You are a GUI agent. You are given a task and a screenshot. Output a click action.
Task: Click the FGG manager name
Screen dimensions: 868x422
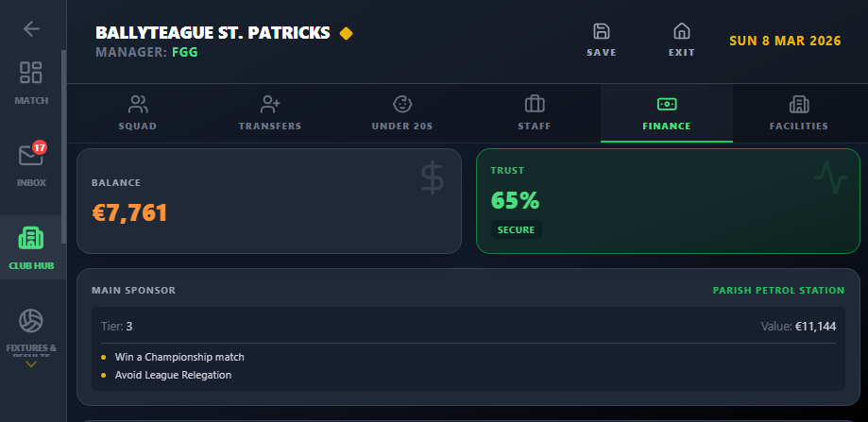pyautogui.click(x=185, y=53)
